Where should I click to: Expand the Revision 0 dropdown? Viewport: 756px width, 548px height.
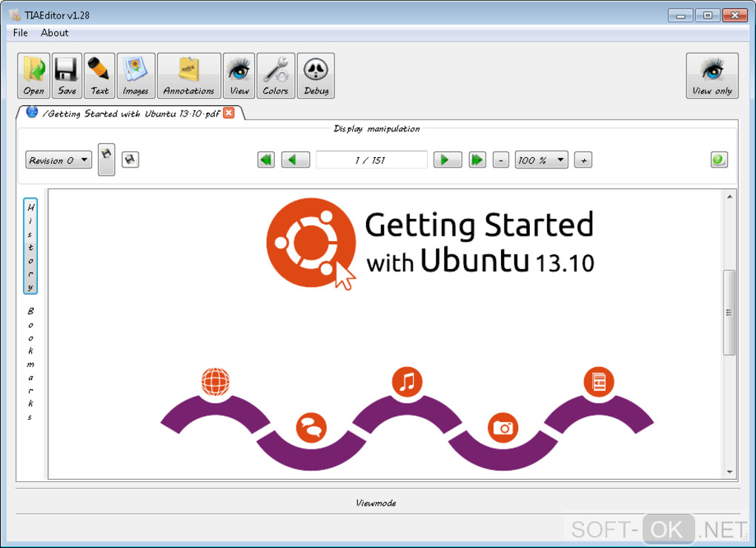59,160
